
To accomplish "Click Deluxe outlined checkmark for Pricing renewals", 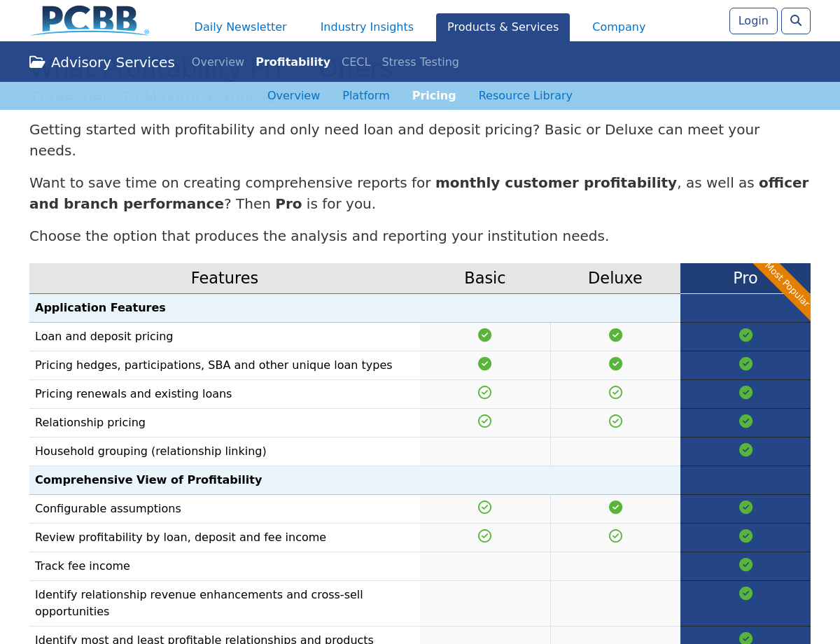I will (615, 393).
